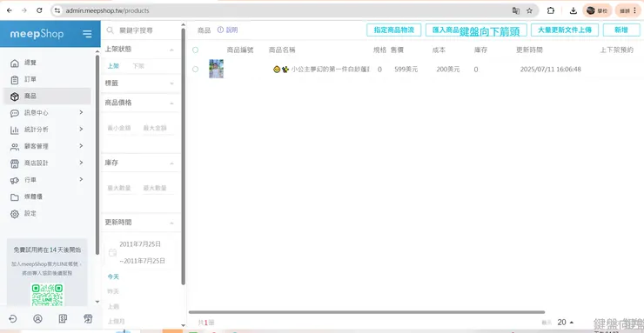Click the browser address bar URL

pyautogui.click(x=108, y=10)
